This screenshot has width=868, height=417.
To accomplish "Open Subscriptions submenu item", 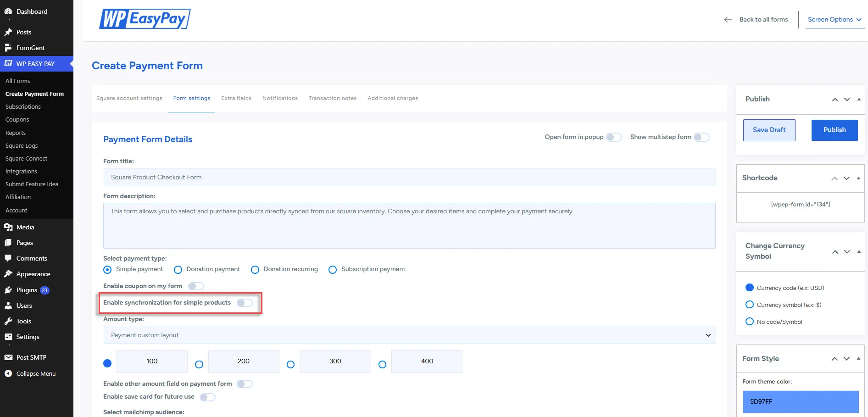I will tap(23, 106).
